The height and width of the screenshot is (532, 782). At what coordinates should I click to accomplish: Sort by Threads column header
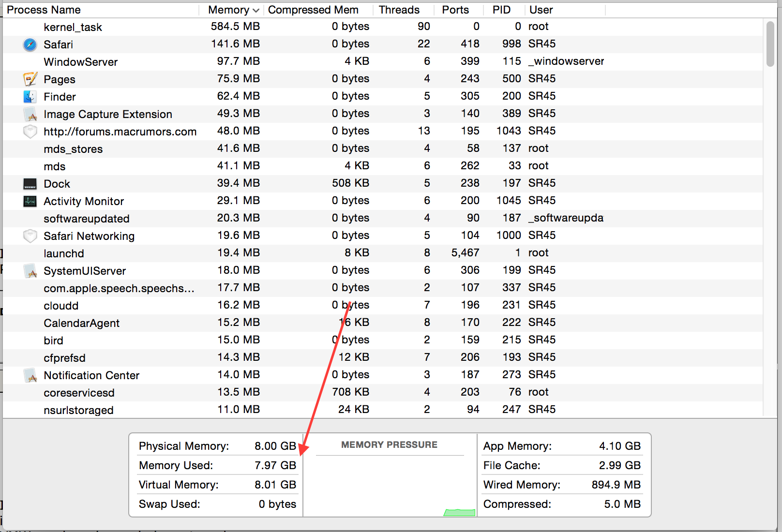click(x=404, y=10)
